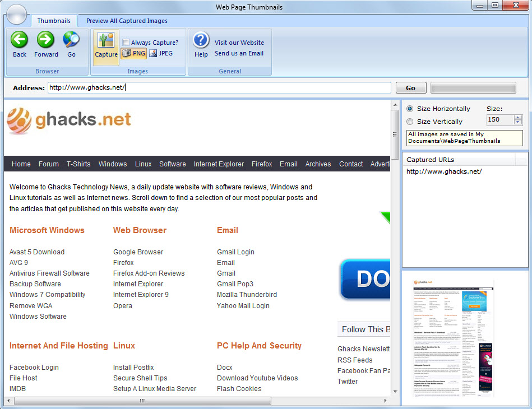This screenshot has width=532, height=409.
Task: Decrease Size value with down arrow
Action: (518, 122)
